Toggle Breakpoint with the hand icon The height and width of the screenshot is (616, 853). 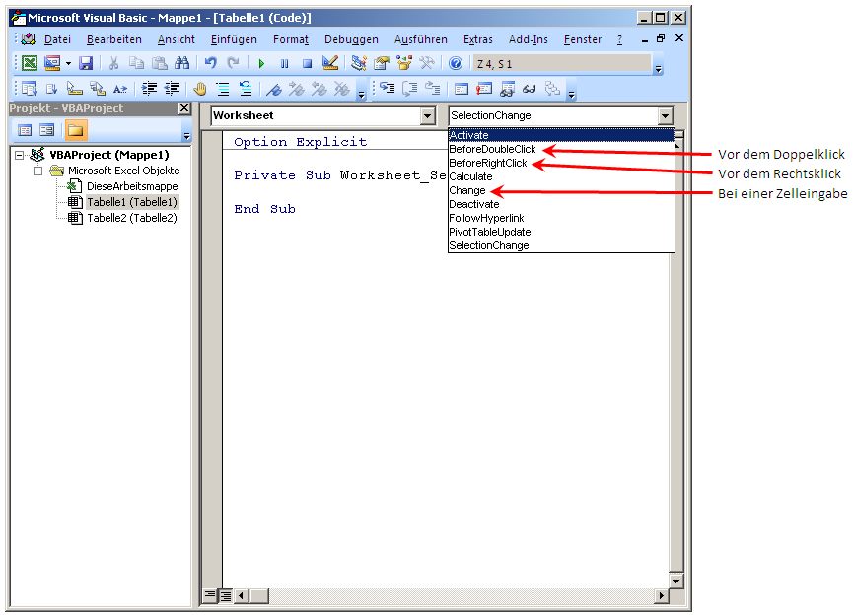pyautogui.click(x=200, y=88)
